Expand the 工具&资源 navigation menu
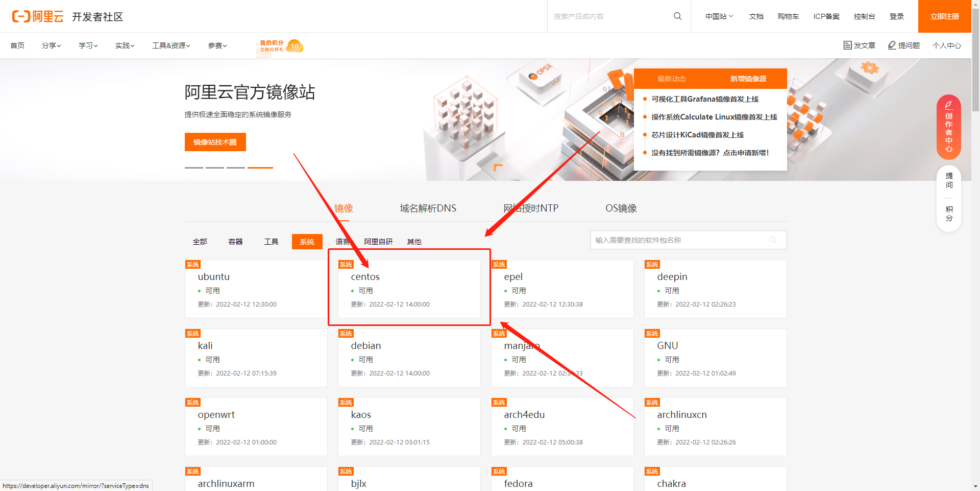980x491 pixels. point(171,45)
